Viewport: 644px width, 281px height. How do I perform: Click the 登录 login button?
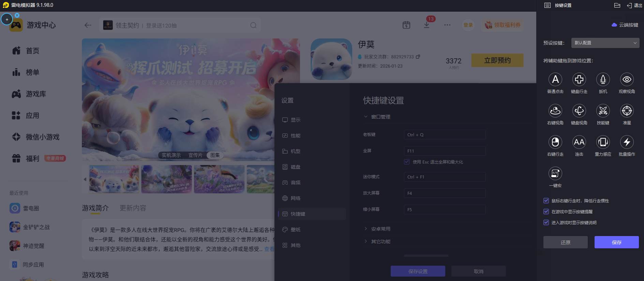468,25
